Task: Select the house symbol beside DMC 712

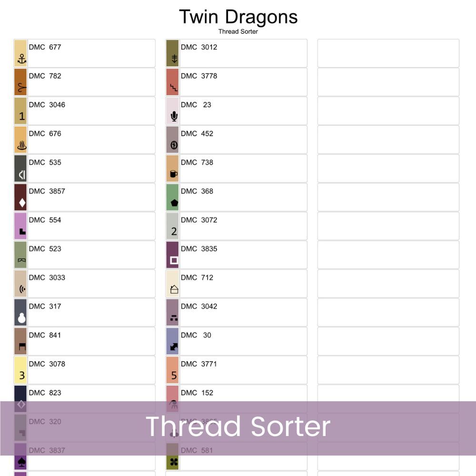Action: point(174,289)
